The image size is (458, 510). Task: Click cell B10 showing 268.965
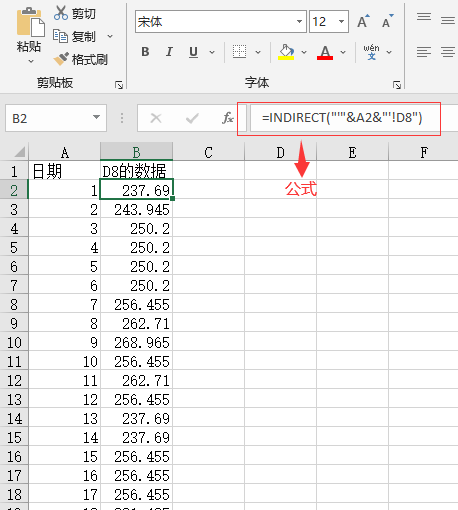(136, 342)
